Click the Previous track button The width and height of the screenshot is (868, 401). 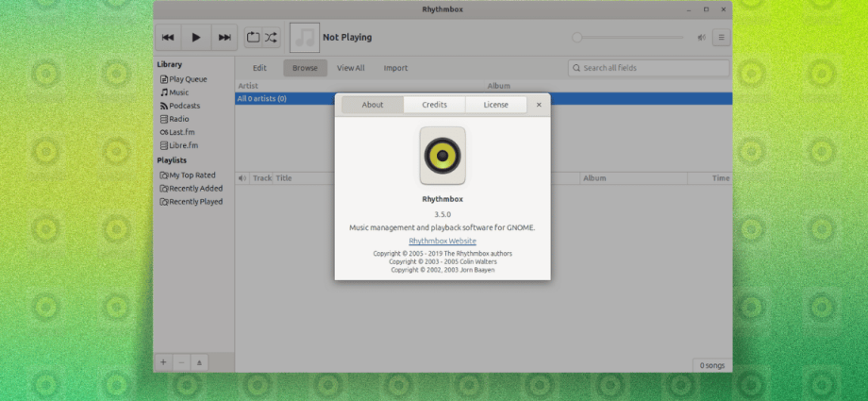pos(168,37)
